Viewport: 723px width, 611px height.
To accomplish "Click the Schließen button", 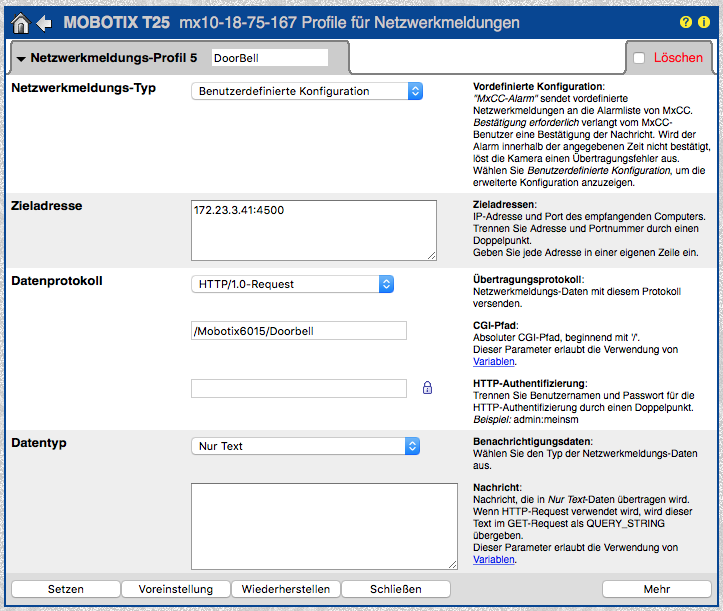I will (395, 589).
